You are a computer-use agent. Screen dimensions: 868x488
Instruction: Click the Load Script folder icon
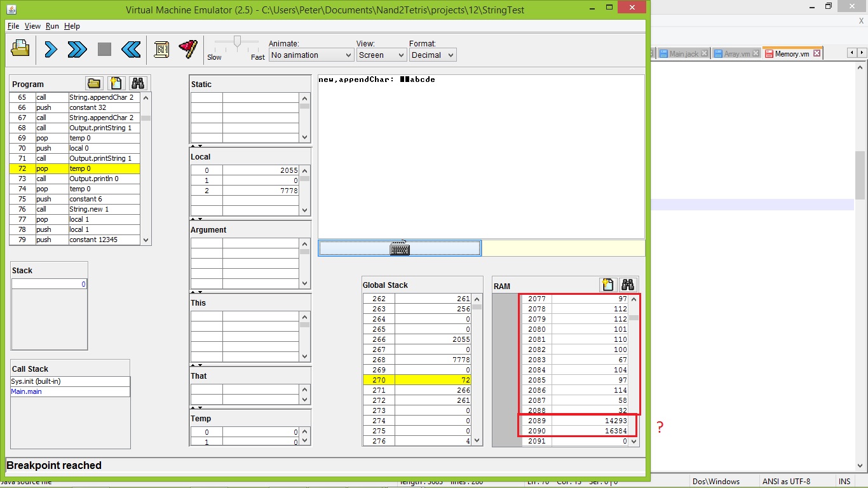pos(20,49)
